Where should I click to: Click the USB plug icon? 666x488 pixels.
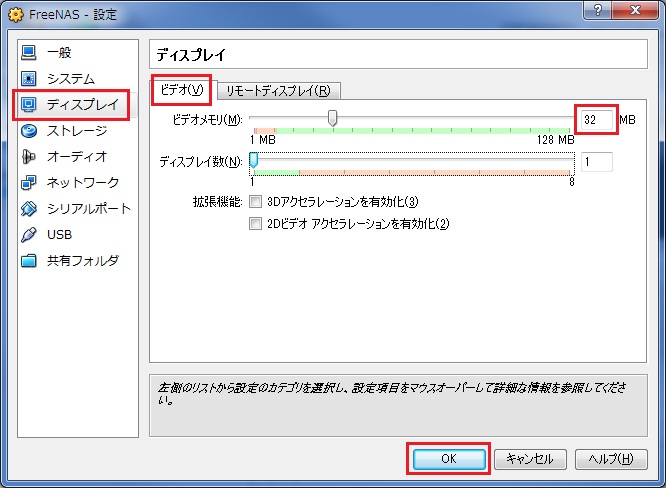pyautogui.click(x=29, y=234)
